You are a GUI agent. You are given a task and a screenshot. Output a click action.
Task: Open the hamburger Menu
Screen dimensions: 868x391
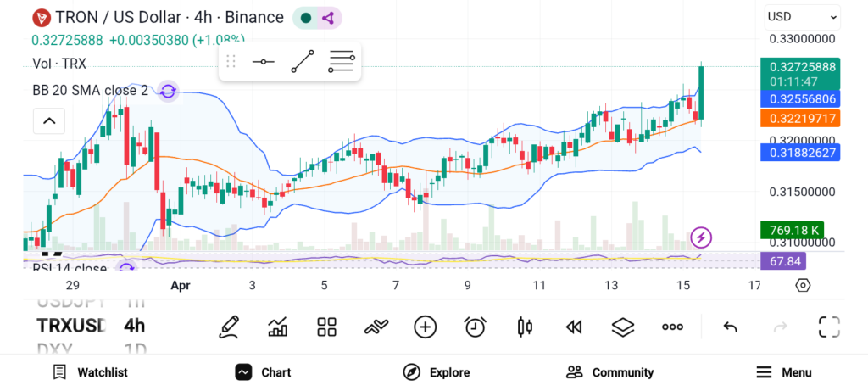pos(784,372)
